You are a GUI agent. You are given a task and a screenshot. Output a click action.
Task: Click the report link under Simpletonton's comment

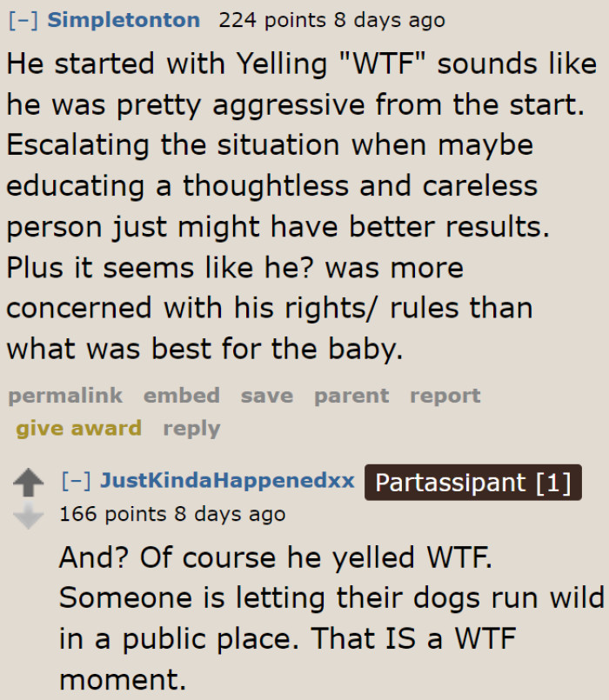click(x=445, y=396)
